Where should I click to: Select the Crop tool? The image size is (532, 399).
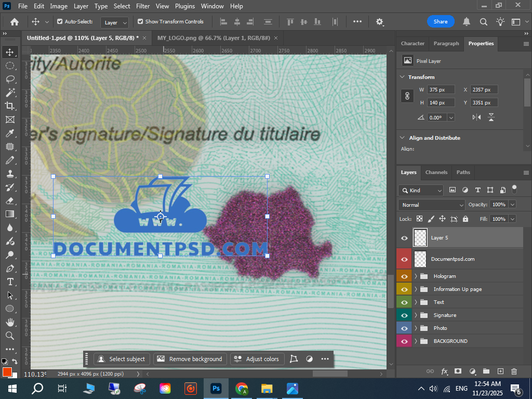(10, 106)
